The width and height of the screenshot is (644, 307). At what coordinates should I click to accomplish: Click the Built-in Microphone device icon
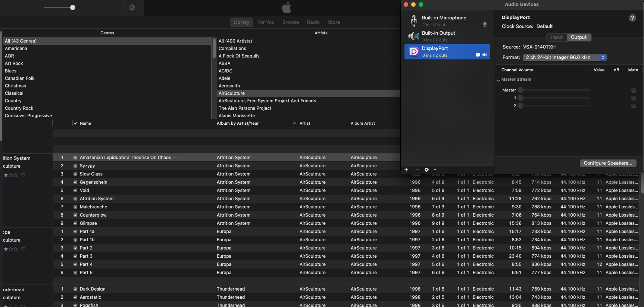pos(413,21)
